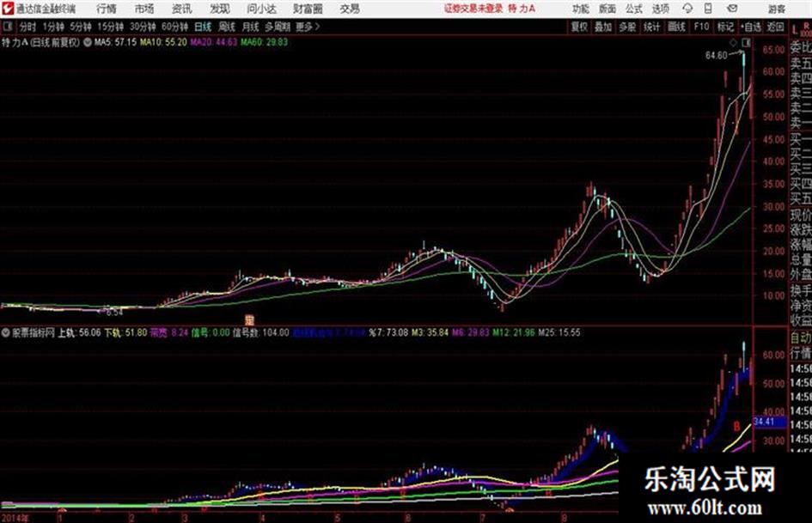Switch to the 分时 period tab
Screen dimensions: 812x523
click(x=27, y=27)
